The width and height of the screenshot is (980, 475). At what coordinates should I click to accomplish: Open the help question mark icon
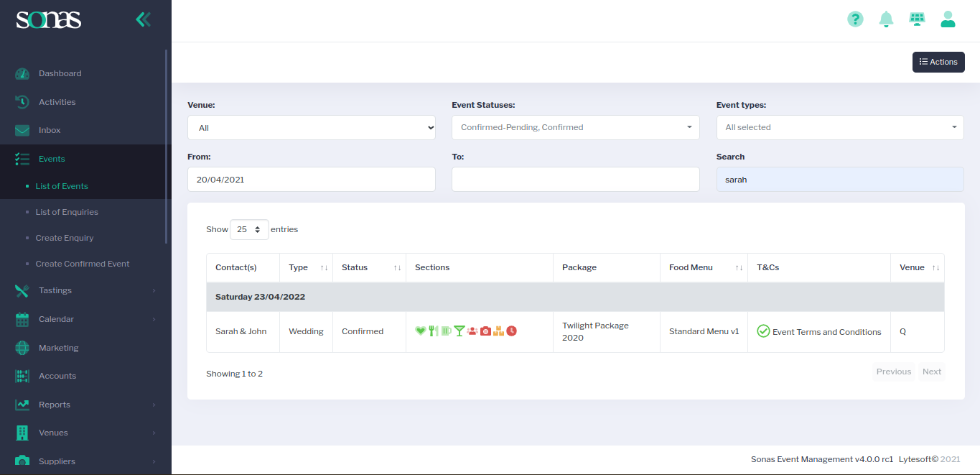tap(855, 19)
